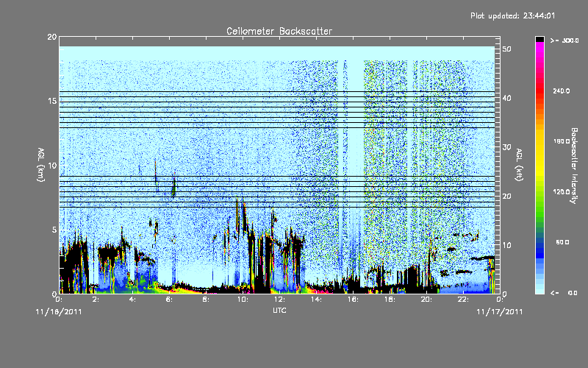Click the red region of the colorbar

click(x=539, y=92)
